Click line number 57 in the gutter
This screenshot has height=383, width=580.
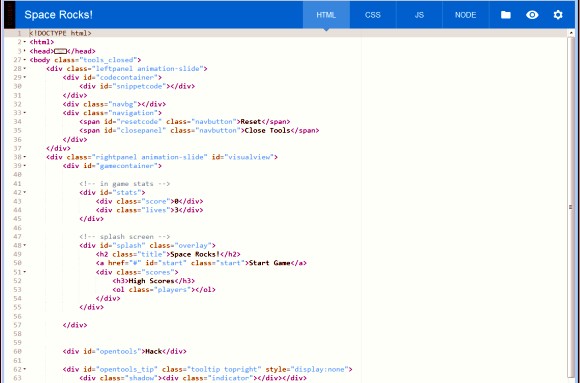click(17, 325)
